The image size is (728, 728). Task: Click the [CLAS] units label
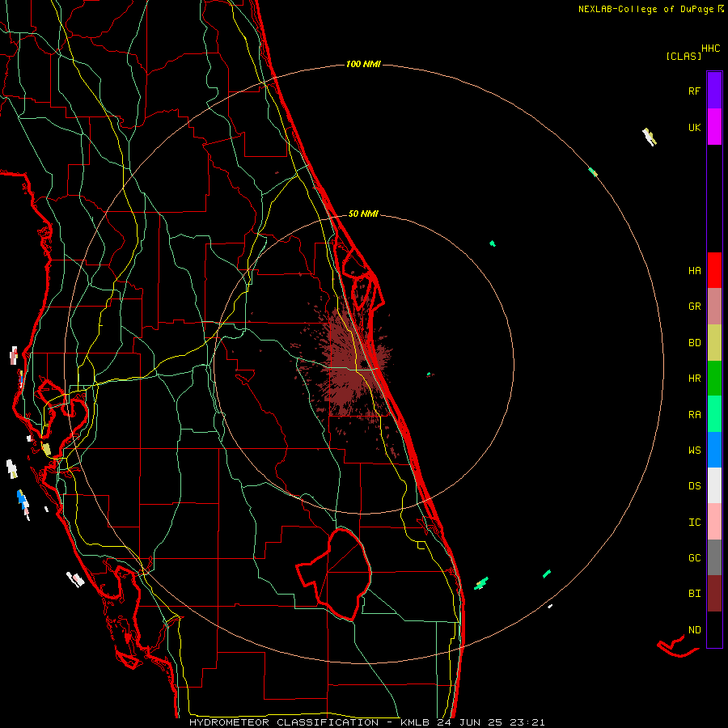click(x=684, y=56)
